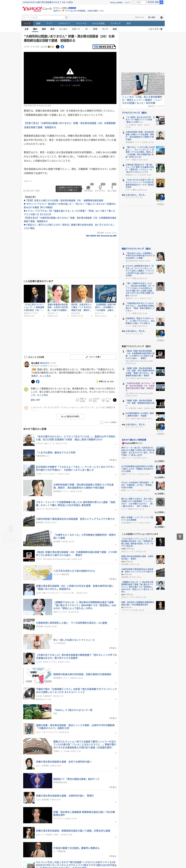This screenshot has height=868, width=186.
Task: Open the オリジナル navigation tab
Action: 81,24
